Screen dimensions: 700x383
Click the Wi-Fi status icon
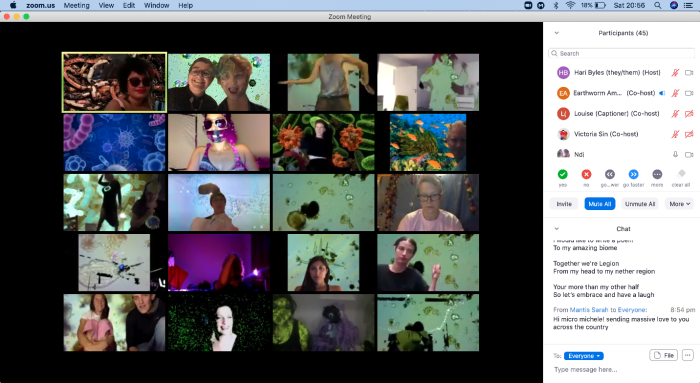coord(570,5)
